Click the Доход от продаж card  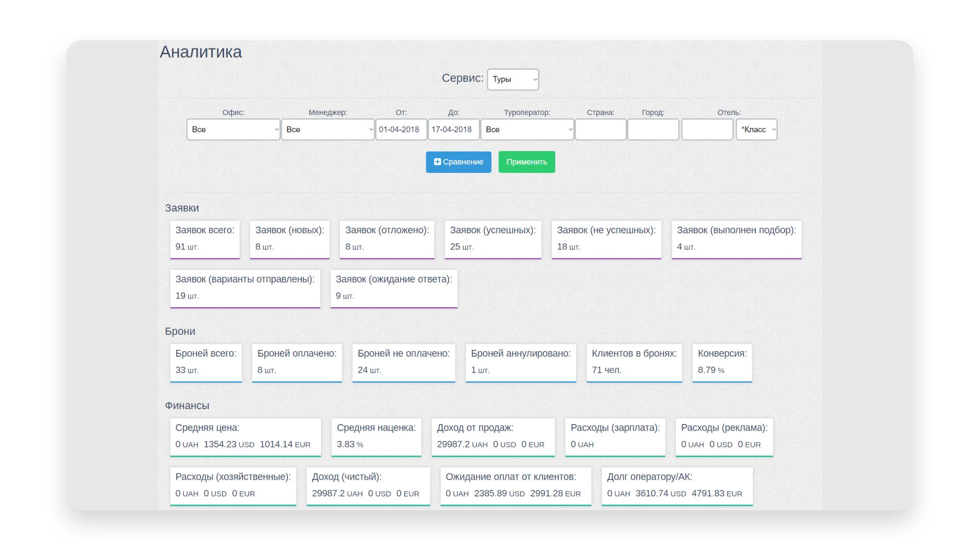(x=493, y=436)
